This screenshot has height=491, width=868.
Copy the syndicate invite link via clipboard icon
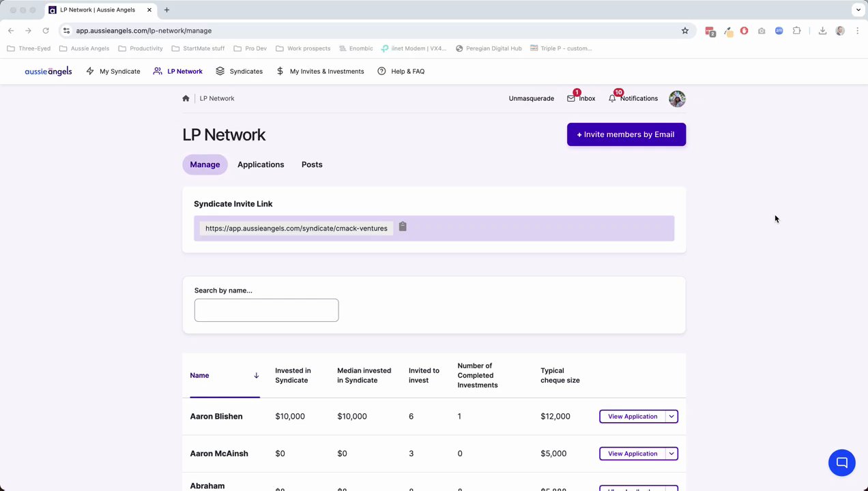pyautogui.click(x=403, y=227)
